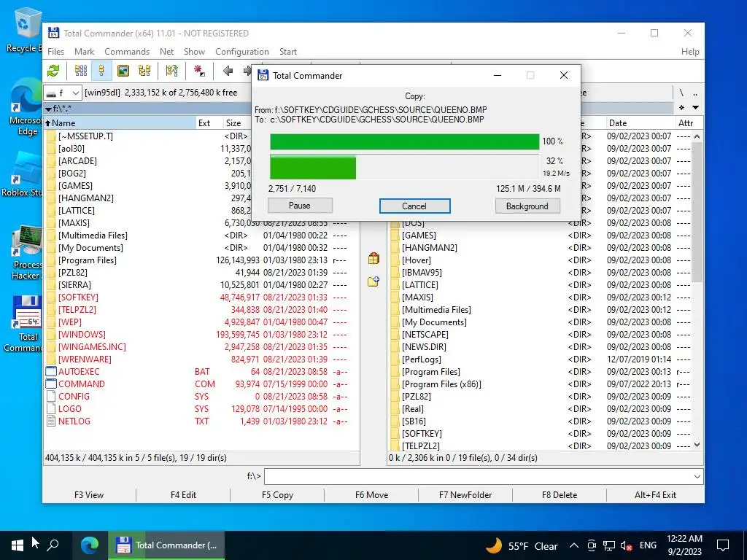Click the CONFIG SYS file icon
This screenshot has height=560, width=747.
51,396
